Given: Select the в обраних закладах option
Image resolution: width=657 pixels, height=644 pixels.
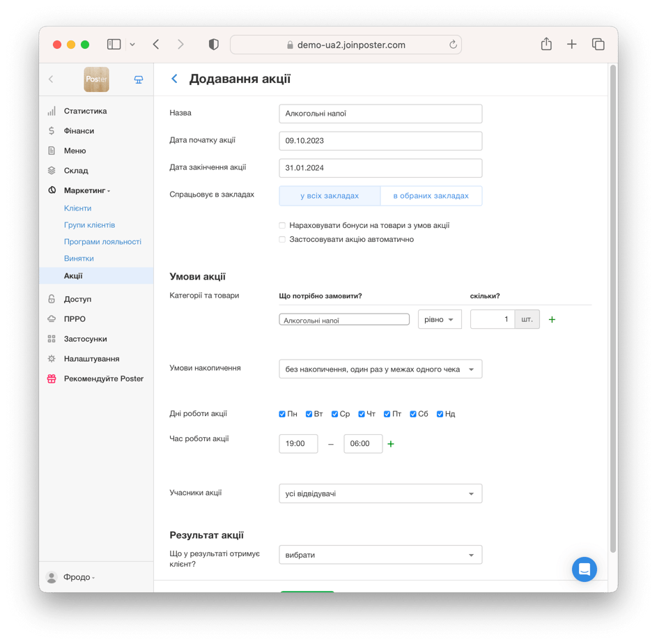Looking at the screenshot, I should pos(431,196).
